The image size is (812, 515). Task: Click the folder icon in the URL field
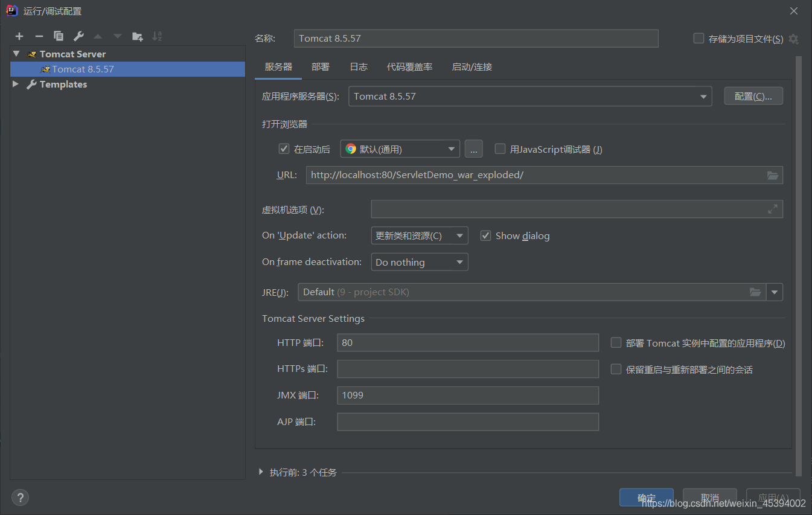[x=773, y=175]
